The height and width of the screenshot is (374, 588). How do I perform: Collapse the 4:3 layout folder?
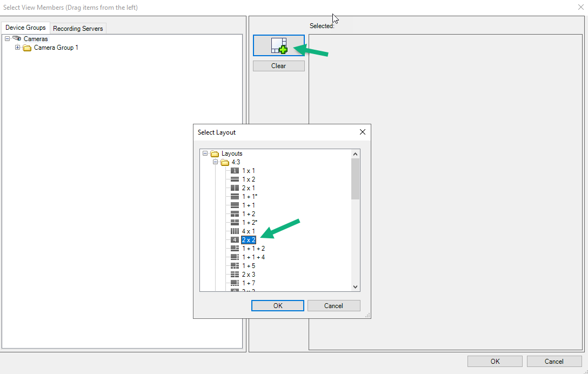coord(216,162)
